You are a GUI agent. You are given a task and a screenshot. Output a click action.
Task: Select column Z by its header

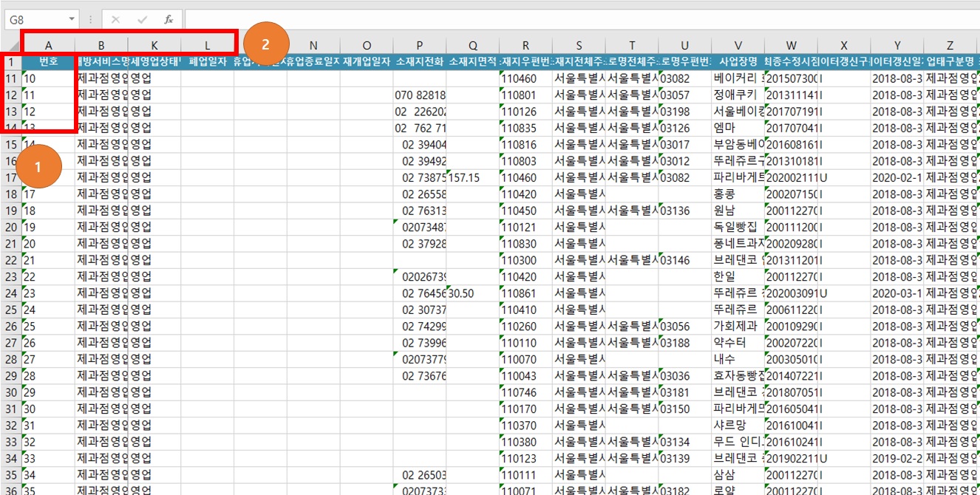point(950,46)
